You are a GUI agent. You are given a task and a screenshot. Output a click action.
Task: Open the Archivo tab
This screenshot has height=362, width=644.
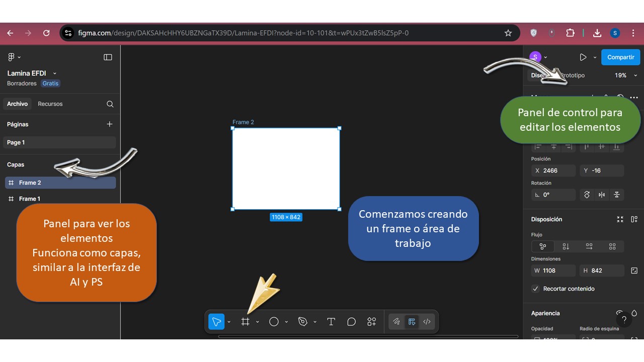[17, 104]
